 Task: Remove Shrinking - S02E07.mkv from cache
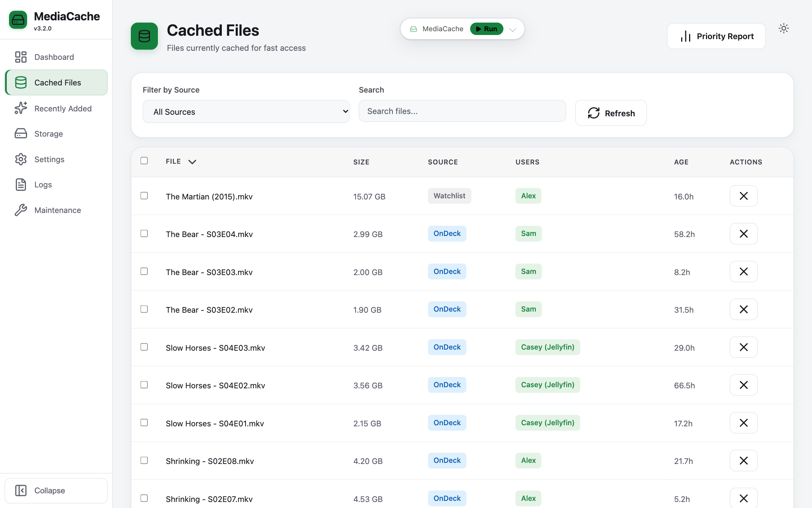point(744,499)
